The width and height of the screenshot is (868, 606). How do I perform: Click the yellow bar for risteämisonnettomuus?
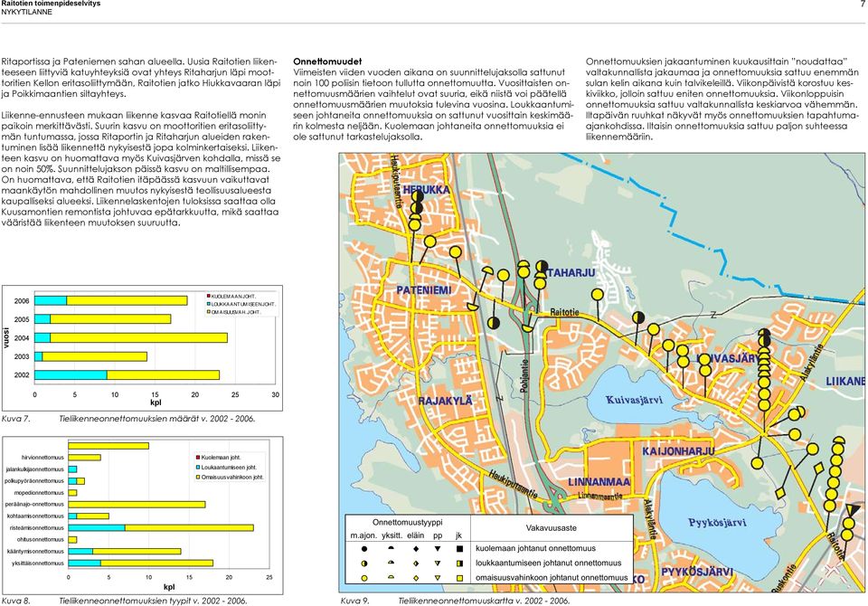point(189,528)
